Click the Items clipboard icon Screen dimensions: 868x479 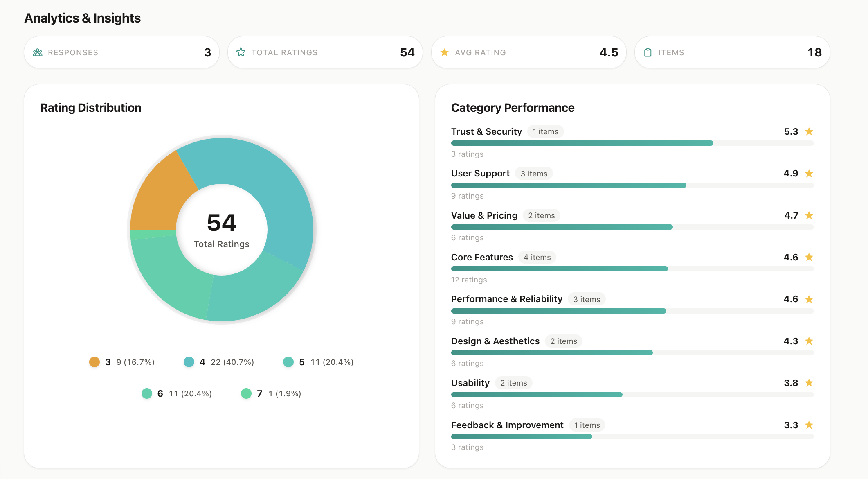pyautogui.click(x=648, y=52)
